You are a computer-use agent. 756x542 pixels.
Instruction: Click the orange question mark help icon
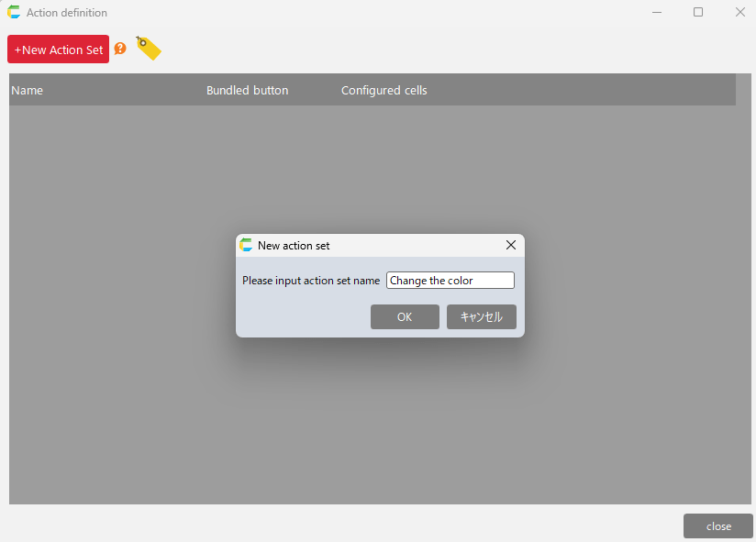(x=120, y=49)
